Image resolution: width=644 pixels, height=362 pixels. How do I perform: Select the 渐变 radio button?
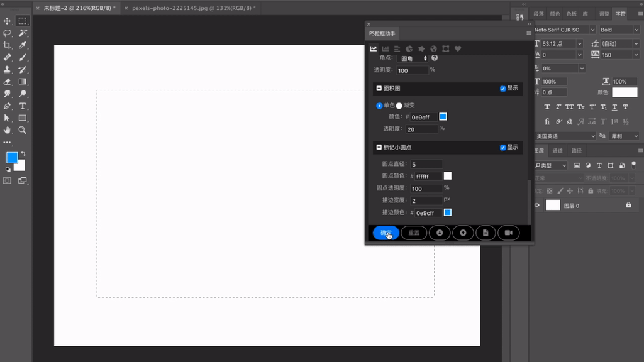coord(399,106)
